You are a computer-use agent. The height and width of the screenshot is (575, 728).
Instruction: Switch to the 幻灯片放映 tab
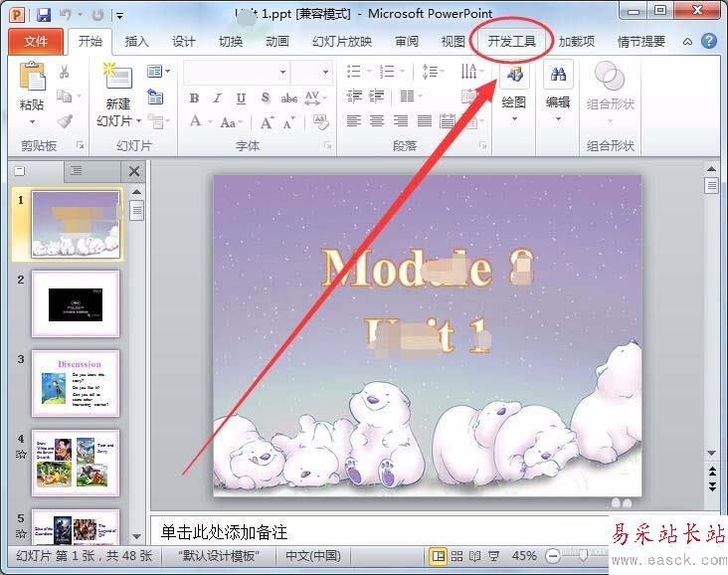tap(342, 42)
